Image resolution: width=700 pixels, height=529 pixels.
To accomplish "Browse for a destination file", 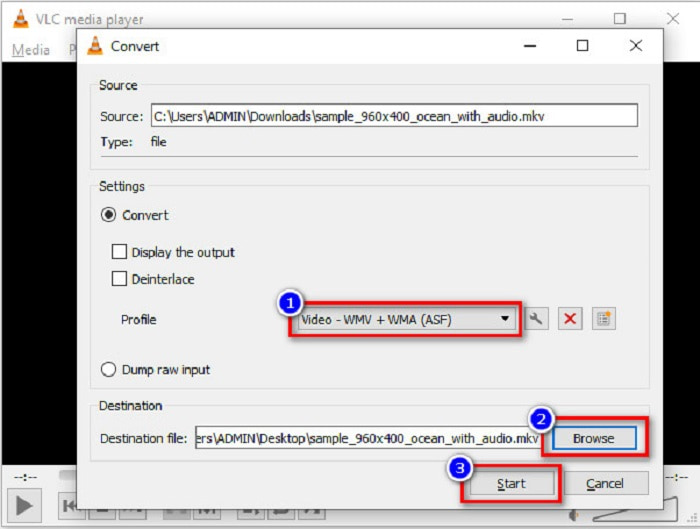I will (594, 438).
